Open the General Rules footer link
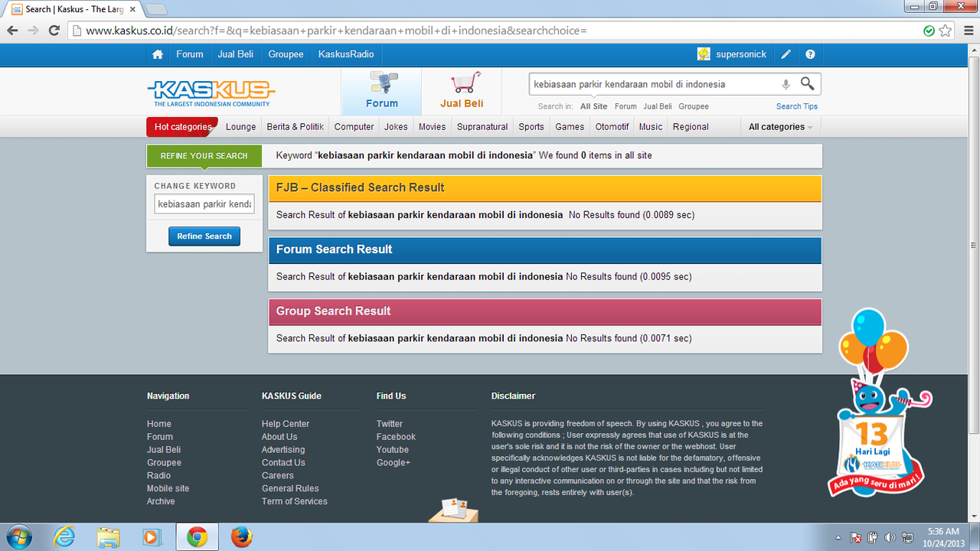Viewport: 980px width, 551px height. click(290, 488)
